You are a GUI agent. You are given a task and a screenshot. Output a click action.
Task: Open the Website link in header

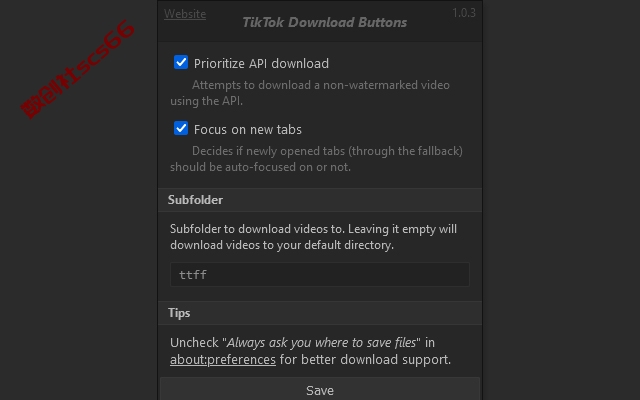click(185, 14)
